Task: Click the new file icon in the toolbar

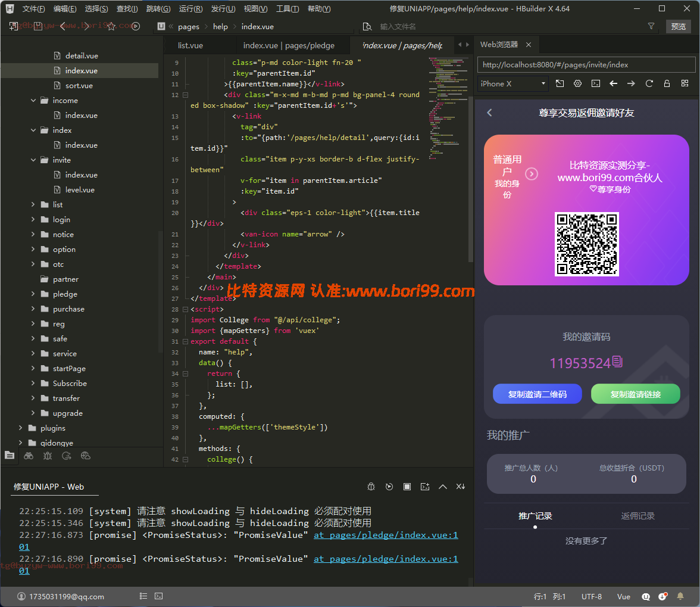Action: click(x=14, y=26)
